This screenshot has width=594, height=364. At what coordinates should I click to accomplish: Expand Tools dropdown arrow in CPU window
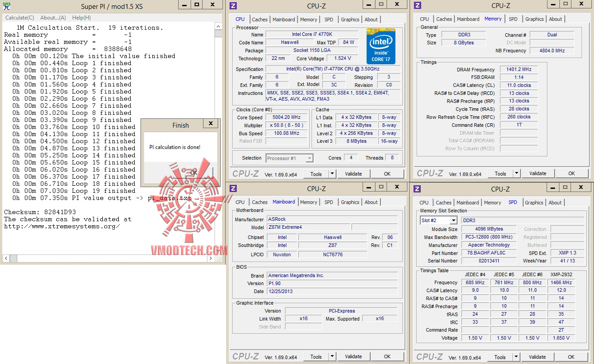pos(332,174)
